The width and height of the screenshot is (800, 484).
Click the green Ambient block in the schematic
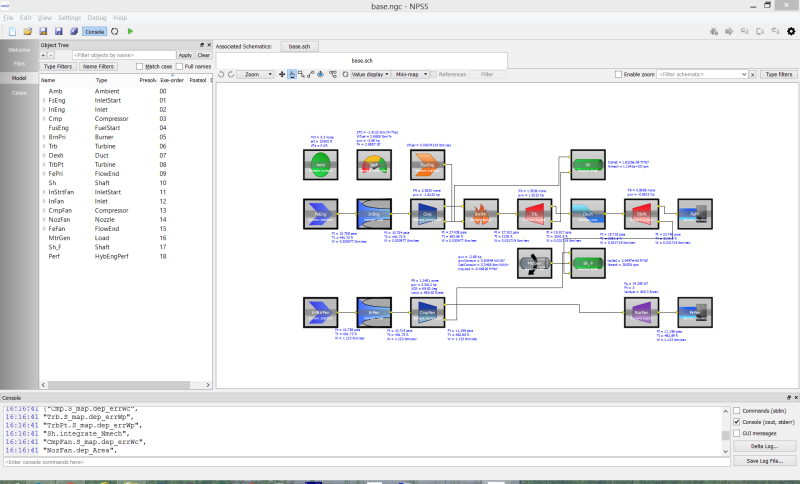(319, 167)
